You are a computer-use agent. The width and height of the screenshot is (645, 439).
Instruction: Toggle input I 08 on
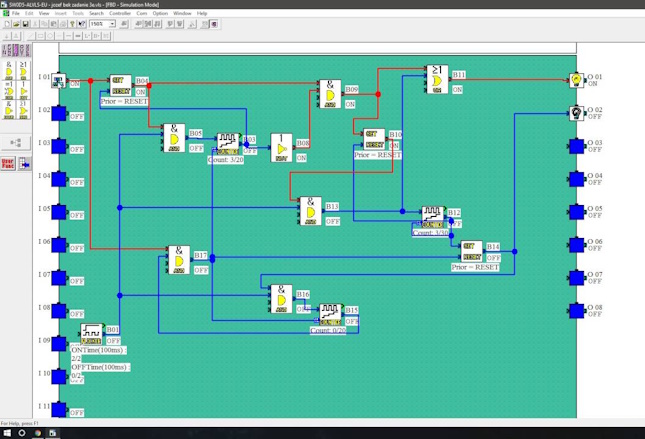pos(58,311)
